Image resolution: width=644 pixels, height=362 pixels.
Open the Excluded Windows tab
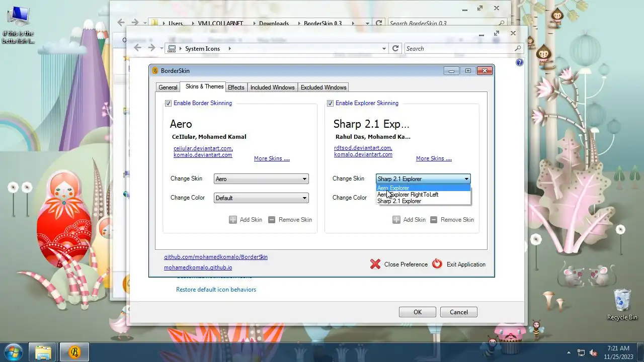click(x=324, y=87)
